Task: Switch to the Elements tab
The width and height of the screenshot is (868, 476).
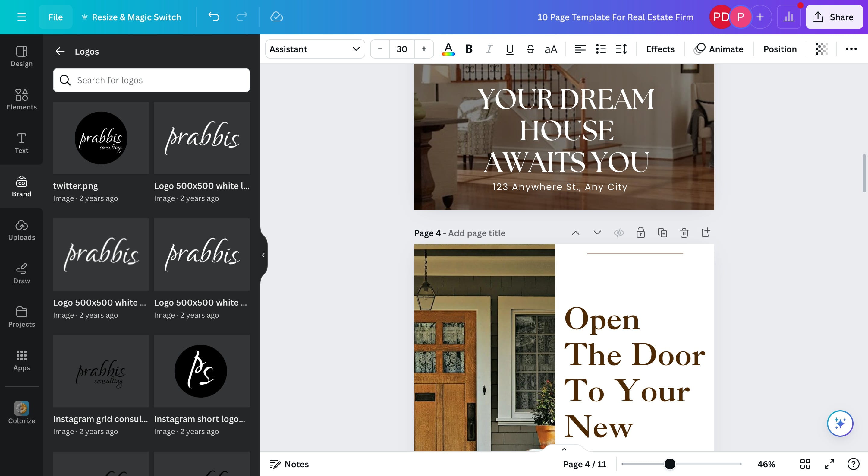Action: 22,99
